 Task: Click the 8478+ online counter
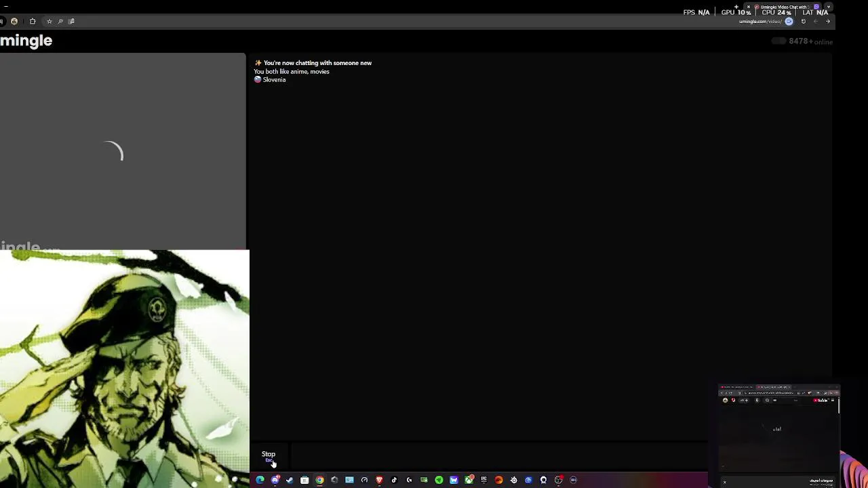810,41
